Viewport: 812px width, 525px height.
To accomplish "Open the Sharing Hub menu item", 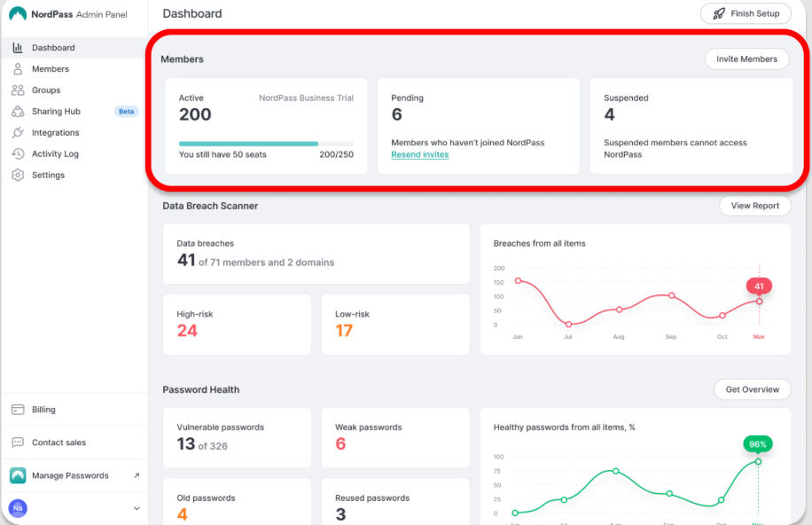I will (57, 112).
